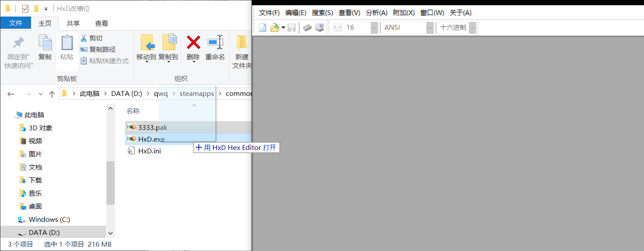Select the file HxD.exe

point(188,139)
